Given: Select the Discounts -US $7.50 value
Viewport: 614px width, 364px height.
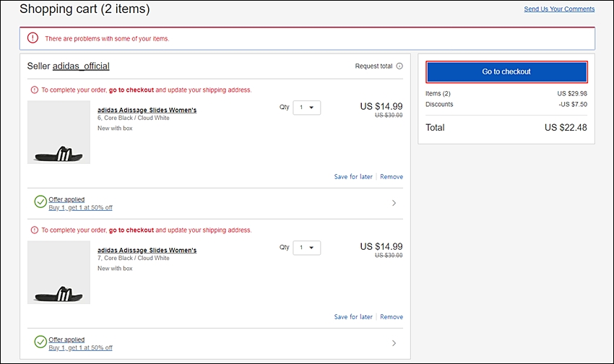Looking at the screenshot, I should [573, 105].
